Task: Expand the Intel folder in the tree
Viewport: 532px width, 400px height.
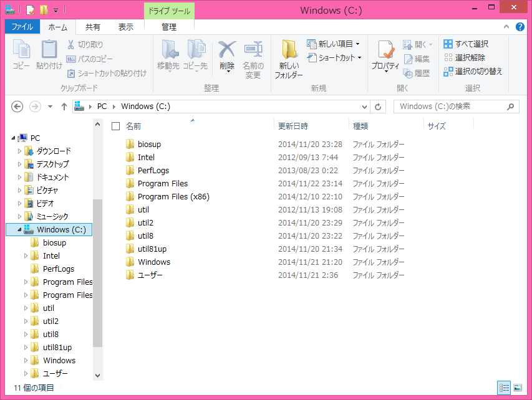Action: [x=26, y=255]
